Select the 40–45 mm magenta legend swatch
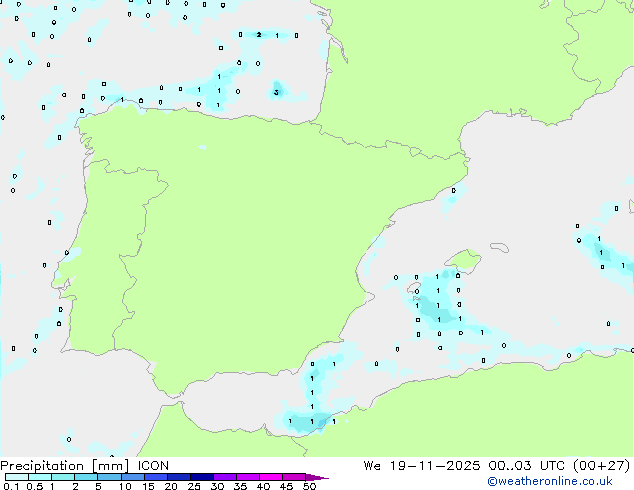Viewport: 634px width, 490px height. coord(271,477)
